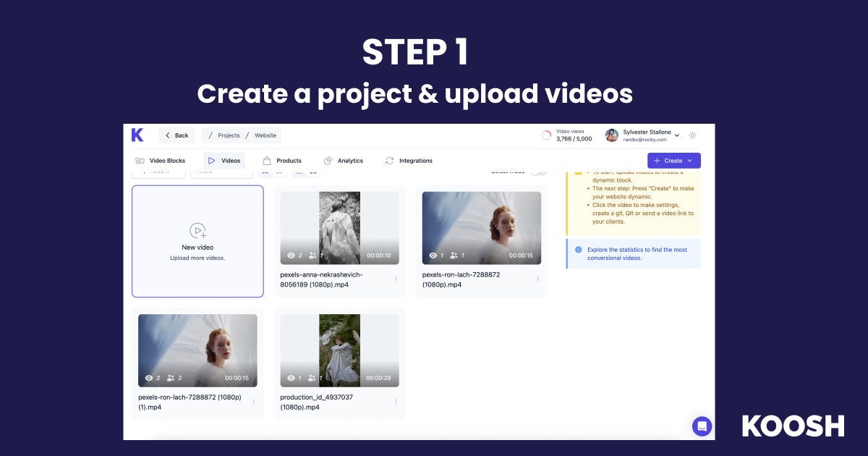This screenshot has width=868, height=456.
Task: Click the 00:00:10 duration label
Action: pos(379,256)
